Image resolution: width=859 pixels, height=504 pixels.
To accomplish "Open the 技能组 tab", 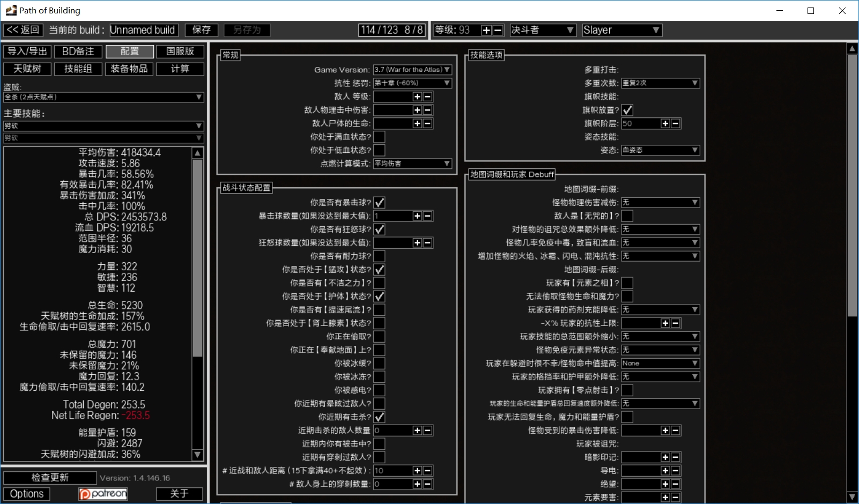I will coord(78,69).
